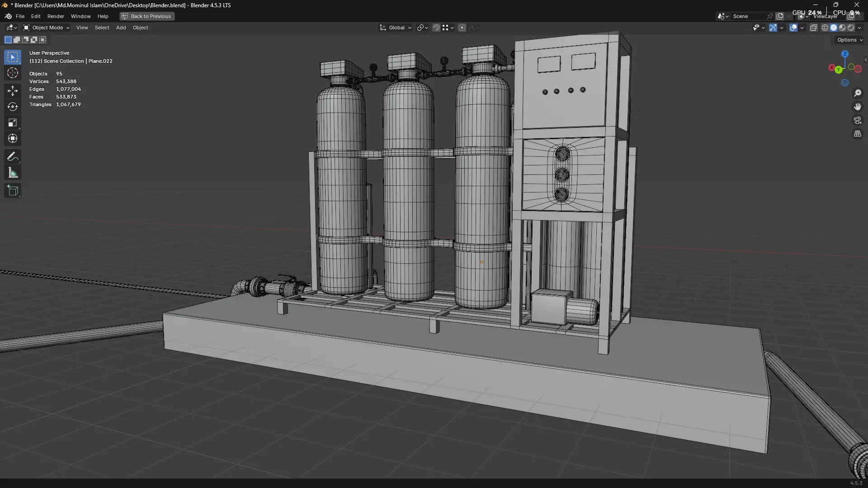
Task: Open the viewport Select menu
Action: [102, 28]
